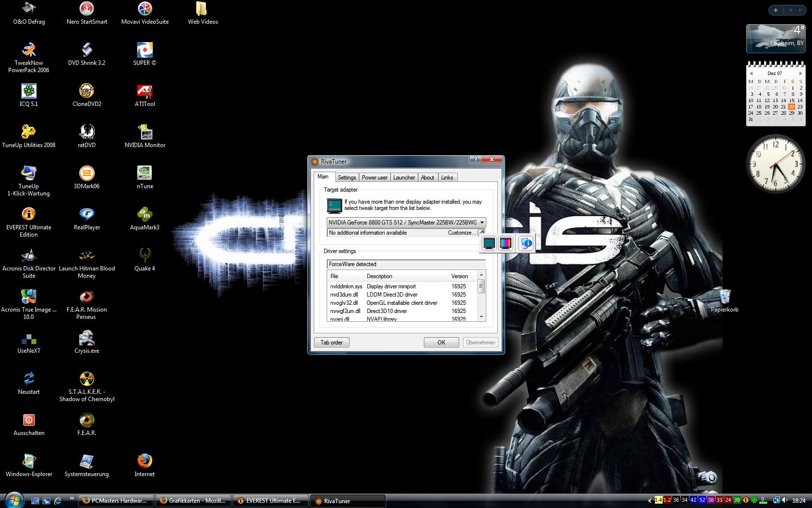Click the Windows Start orb
Image resolution: width=812 pixels, height=508 pixels.
coord(14,500)
